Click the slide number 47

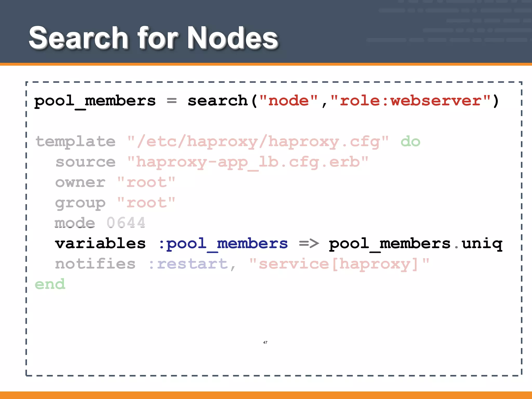(x=265, y=342)
